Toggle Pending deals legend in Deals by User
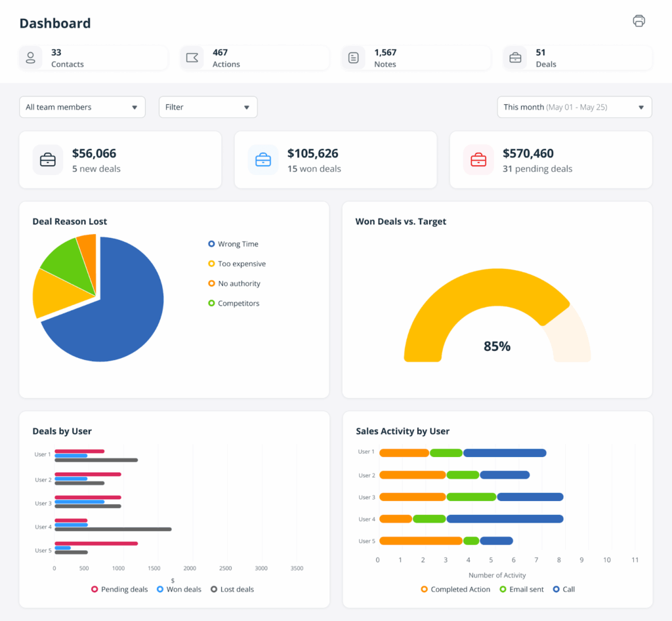Screen dimensions: 672x621 click(119, 590)
